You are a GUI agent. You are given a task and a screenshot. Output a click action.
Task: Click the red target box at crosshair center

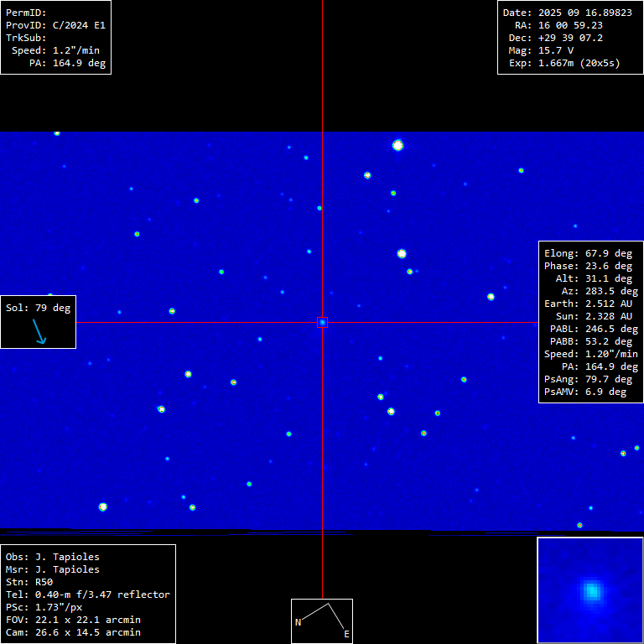322,322
